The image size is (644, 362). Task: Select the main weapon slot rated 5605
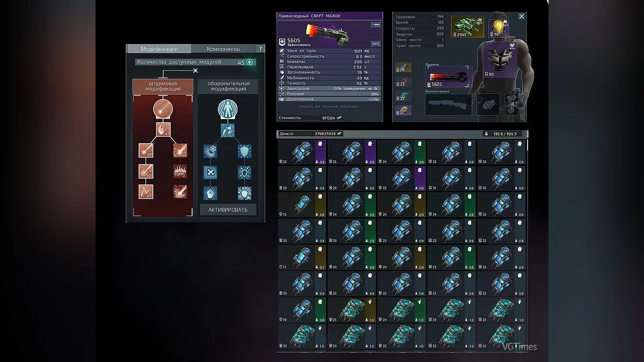pos(448,77)
